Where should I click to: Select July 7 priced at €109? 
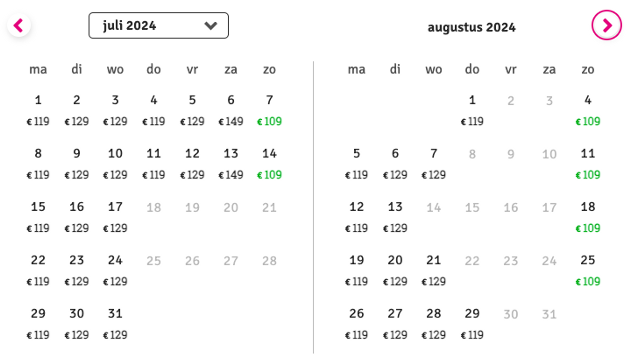(269, 111)
